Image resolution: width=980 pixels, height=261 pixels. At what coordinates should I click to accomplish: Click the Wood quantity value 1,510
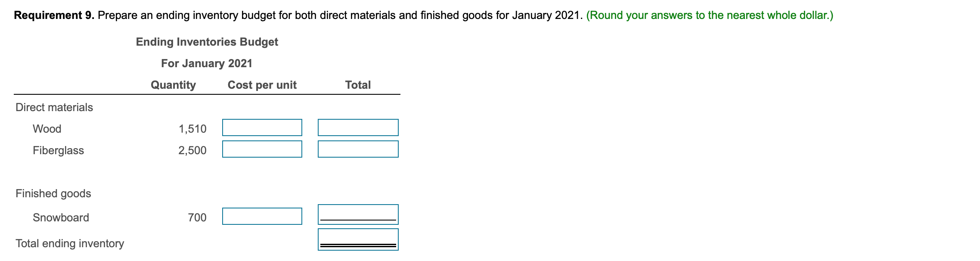193,128
